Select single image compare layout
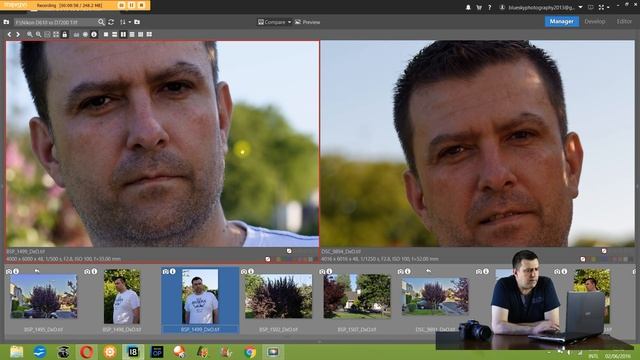640x360 pixels. click(x=106, y=35)
